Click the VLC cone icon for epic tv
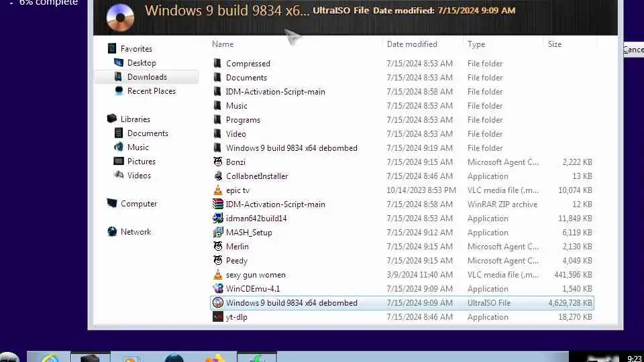 click(217, 190)
